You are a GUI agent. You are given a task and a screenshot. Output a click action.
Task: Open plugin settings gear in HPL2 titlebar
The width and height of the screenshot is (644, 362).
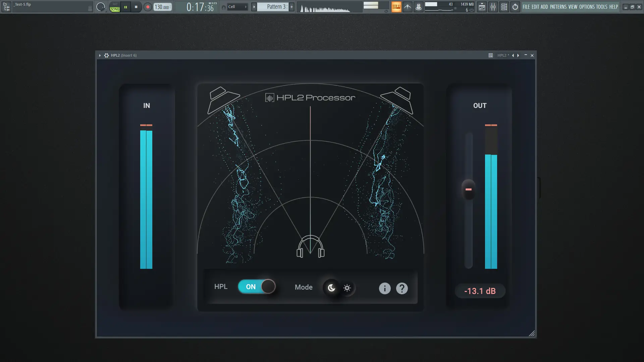(106, 55)
